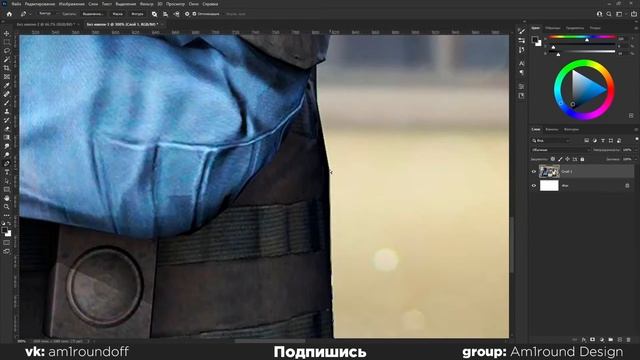Select the Rectangle shape tool

coord(7,189)
